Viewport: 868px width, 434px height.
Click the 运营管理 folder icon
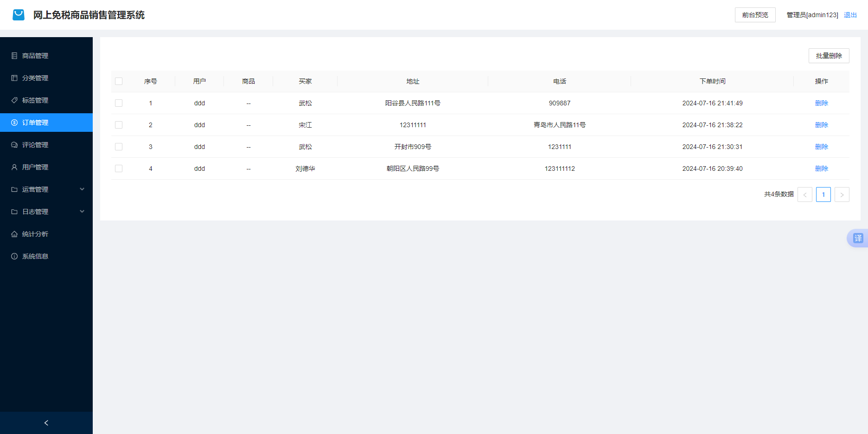pyautogui.click(x=14, y=189)
